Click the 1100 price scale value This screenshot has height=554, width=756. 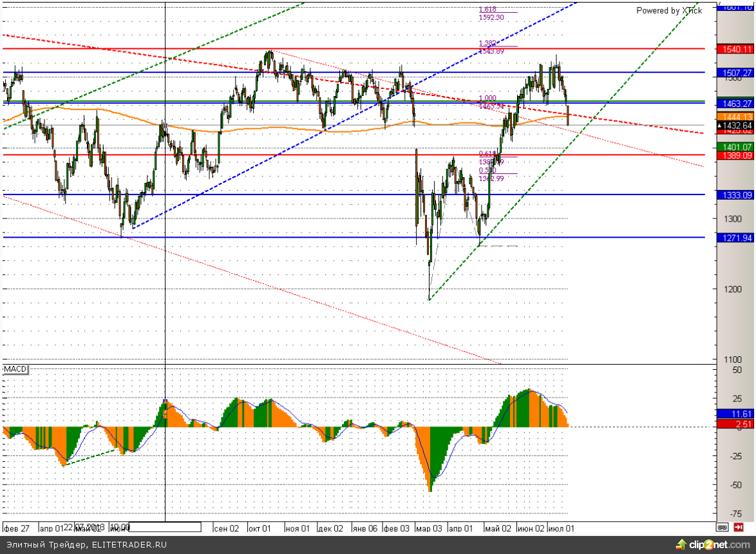732,359
